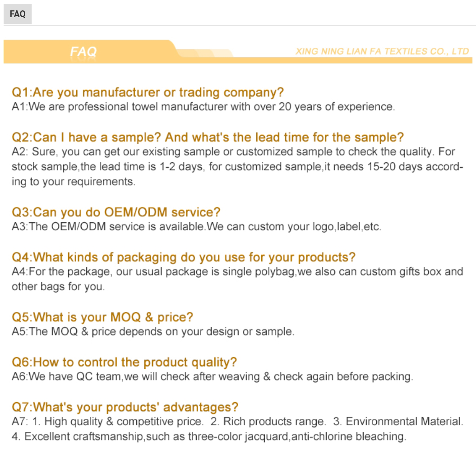
Task: Select question Q2 about sample lead time
Action: pyautogui.click(x=208, y=137)
